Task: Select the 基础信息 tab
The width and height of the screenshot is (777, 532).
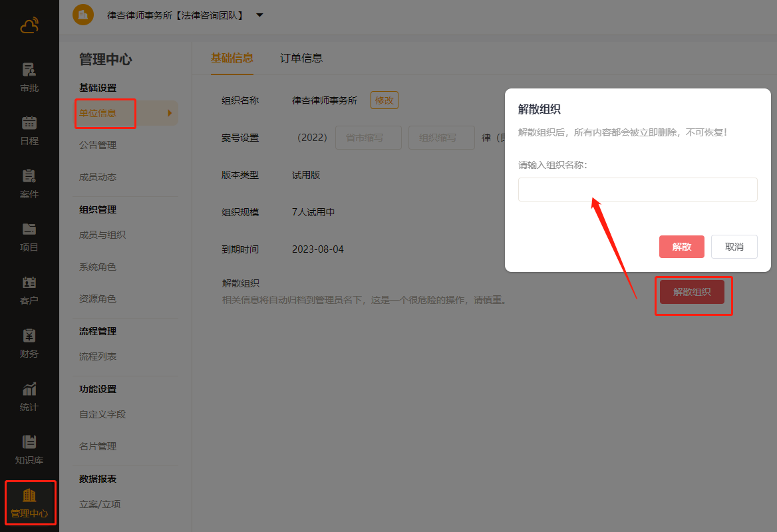Action: [x=232, y=58]
